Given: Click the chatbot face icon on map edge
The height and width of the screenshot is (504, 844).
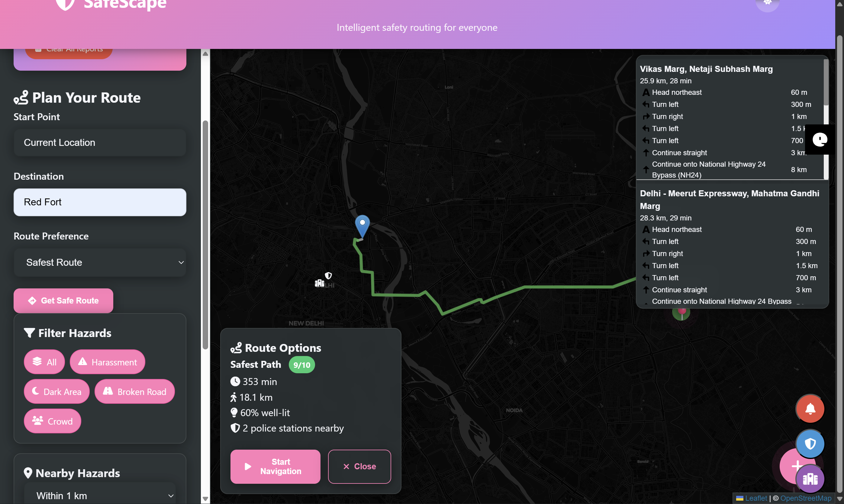Looking at the screenshot, I should [820, 140].
